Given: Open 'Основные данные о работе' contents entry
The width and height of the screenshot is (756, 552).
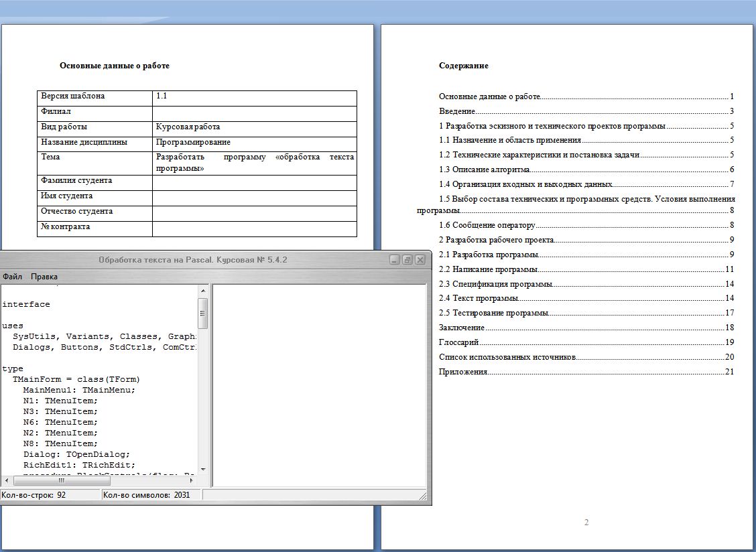Looking at the screenshot, I should click(586, 96).
